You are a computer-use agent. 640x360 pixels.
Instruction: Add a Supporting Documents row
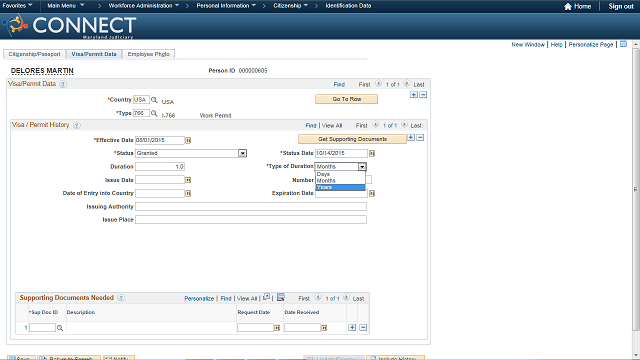[352, 328]
